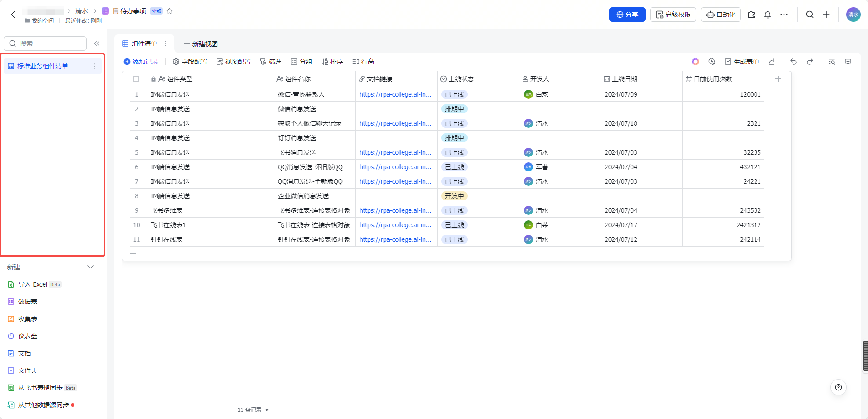Click 新建视图 to create a view
The width and height of the screenshot is (868, 419).
point(201,44)
